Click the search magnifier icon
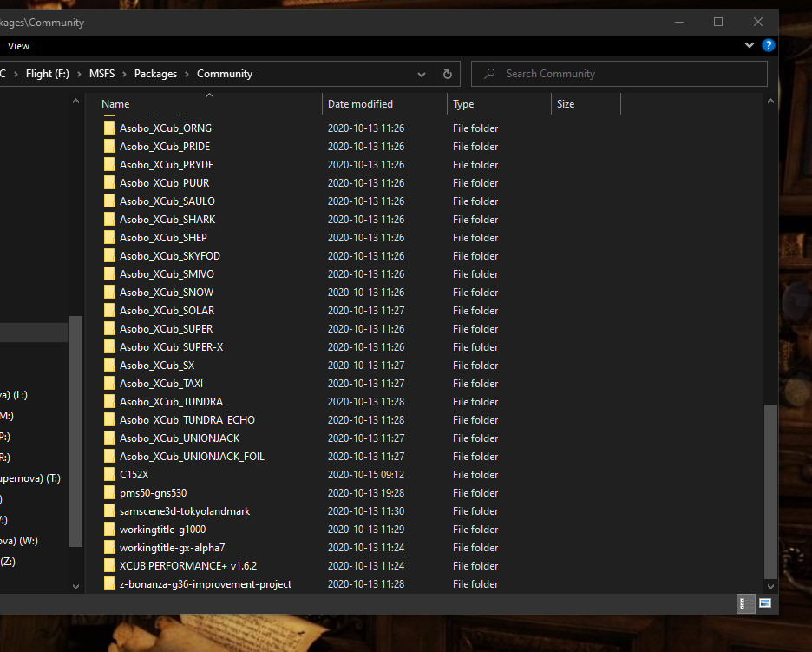The height and width of the screenshot is (652, 812). tap(489, 74)
